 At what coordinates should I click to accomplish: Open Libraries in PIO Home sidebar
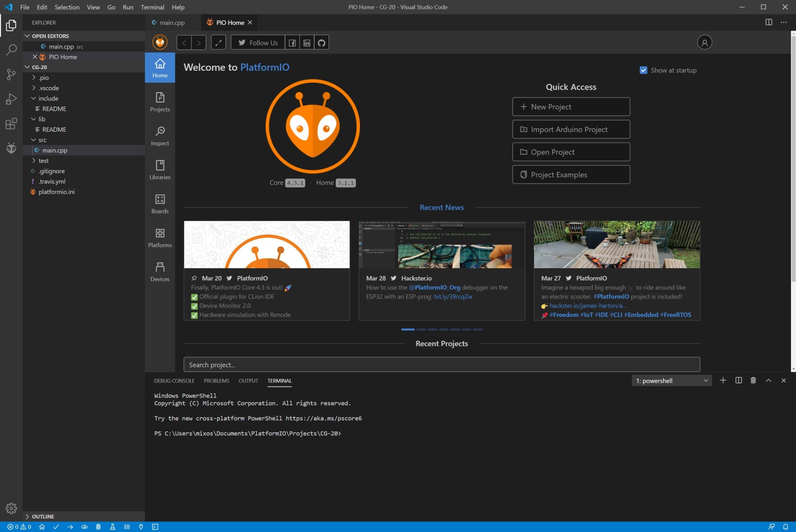pos(160,170)
